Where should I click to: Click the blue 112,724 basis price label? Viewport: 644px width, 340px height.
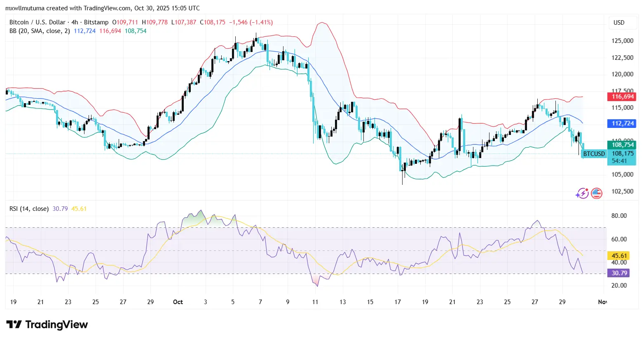(622, 123)
